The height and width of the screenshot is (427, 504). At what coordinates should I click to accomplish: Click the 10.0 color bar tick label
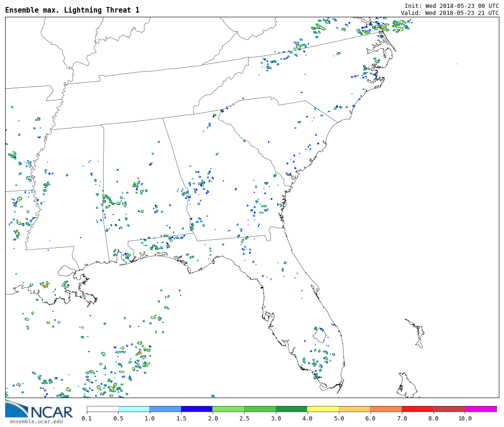[464, 419]
